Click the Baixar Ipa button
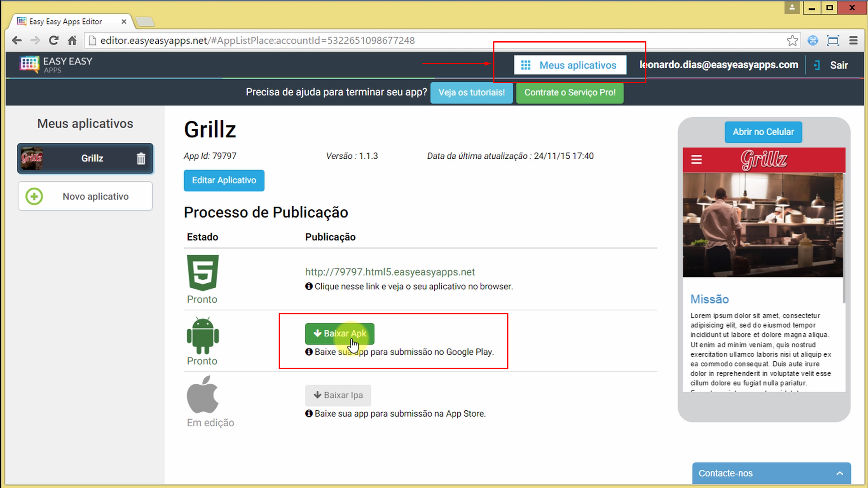Viewport: 868px width, 488px height. click(338, 395)
